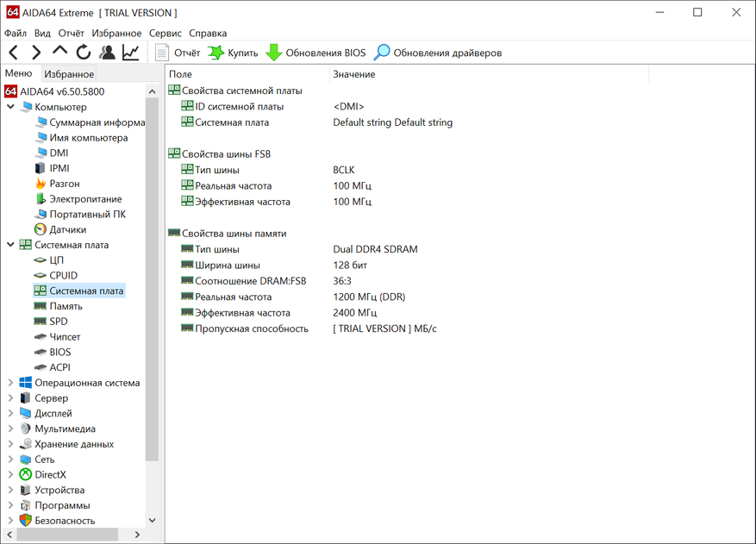Collapse the Компьютер tree branch

[x=10, y=107]
